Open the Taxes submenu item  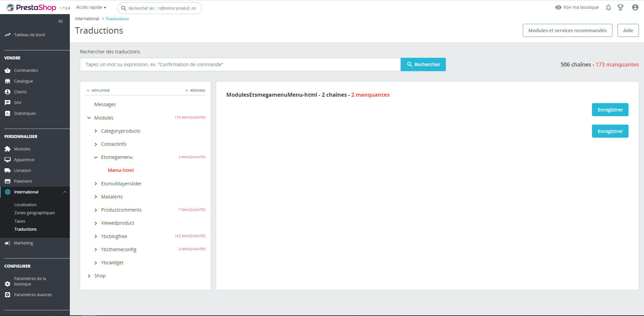coord(20,221)
